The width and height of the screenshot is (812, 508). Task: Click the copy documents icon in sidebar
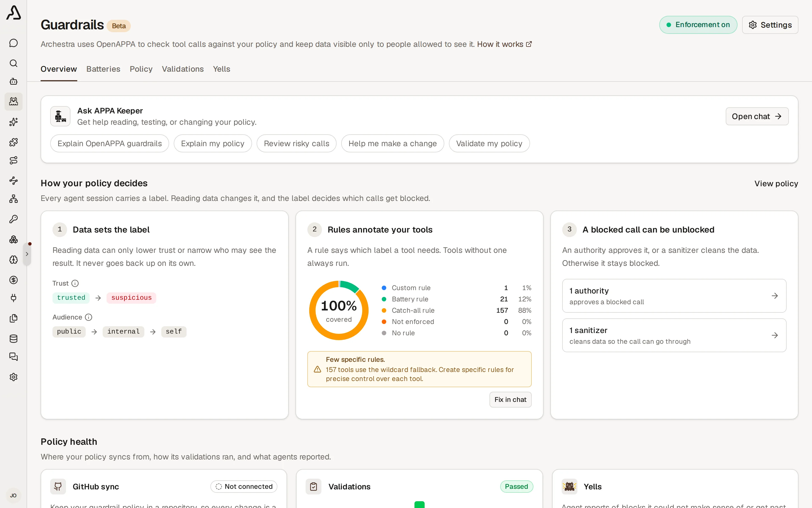point(14,318)
